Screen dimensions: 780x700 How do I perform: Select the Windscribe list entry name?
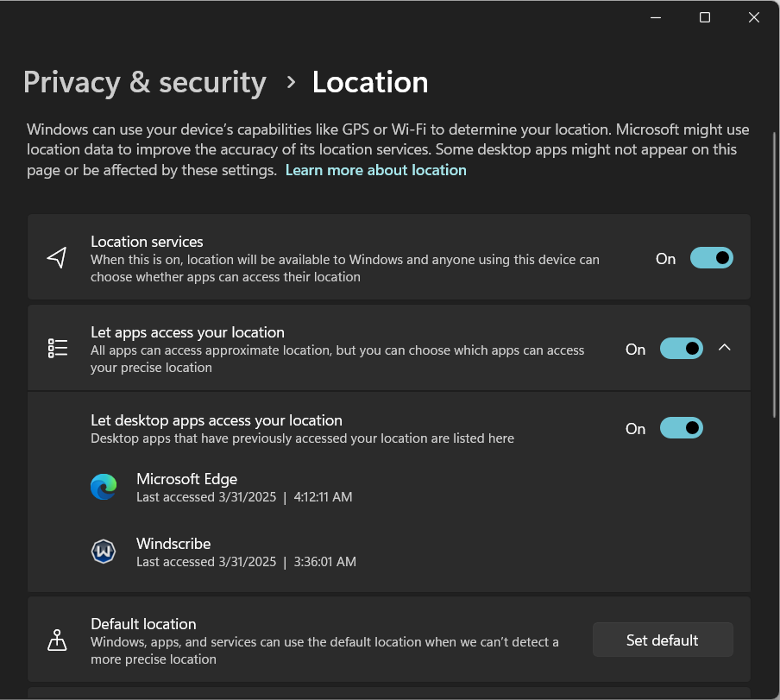coord(173,544)
